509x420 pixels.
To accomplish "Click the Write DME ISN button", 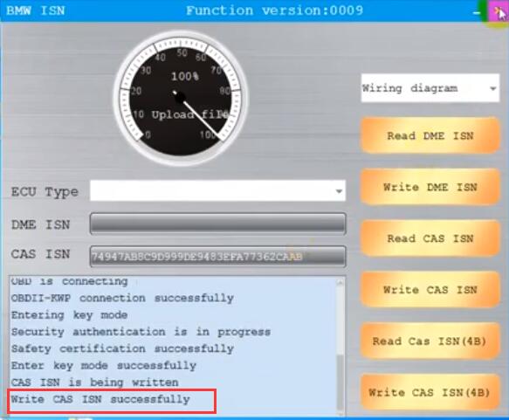I will 430,187.
